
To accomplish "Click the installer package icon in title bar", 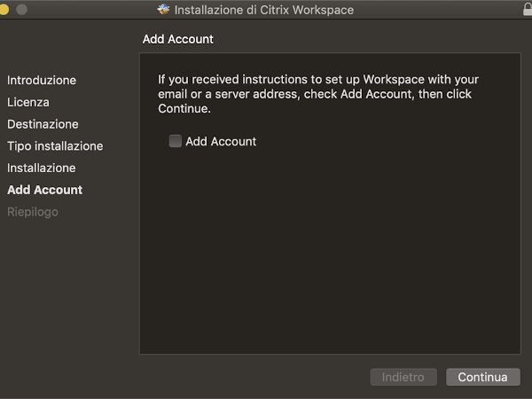I will click(x=163, y=9).
